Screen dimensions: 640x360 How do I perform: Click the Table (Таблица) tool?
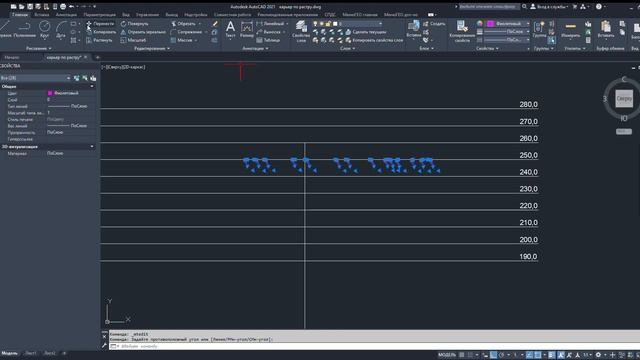(x=268, y=40)
